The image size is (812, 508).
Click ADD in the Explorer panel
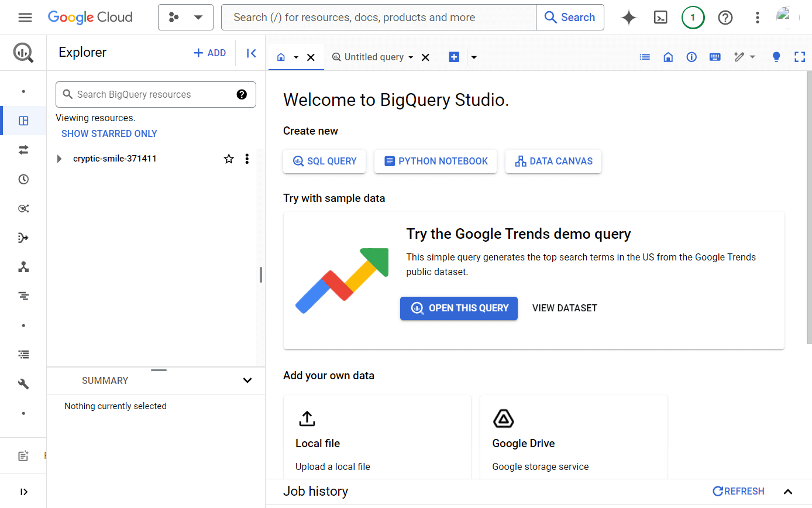point(209,53)
